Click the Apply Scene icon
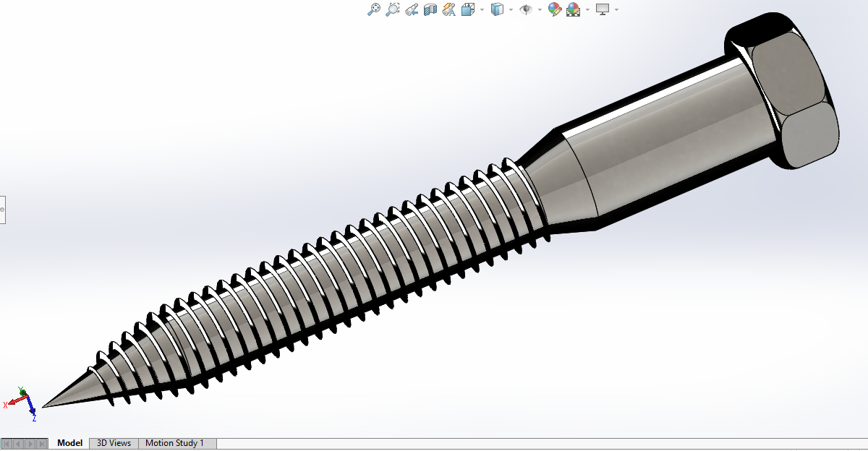This screenshot has width=868, height=451. click(573, 9)
